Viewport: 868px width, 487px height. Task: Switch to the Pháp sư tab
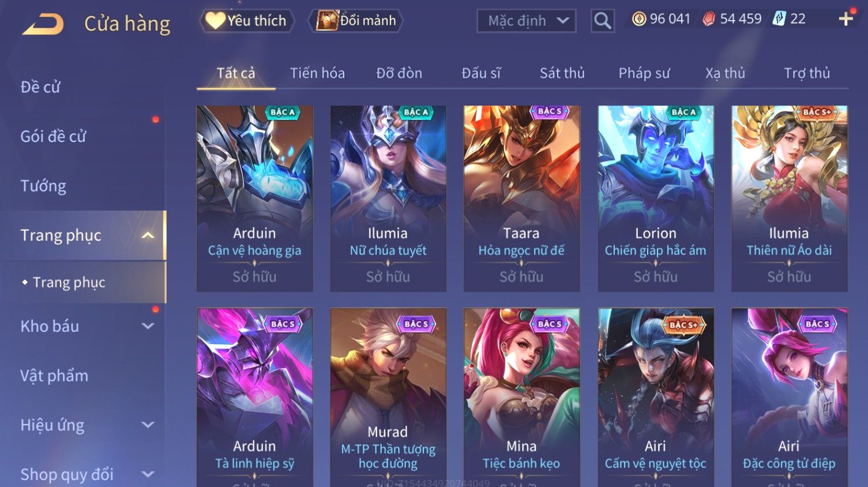644,73
